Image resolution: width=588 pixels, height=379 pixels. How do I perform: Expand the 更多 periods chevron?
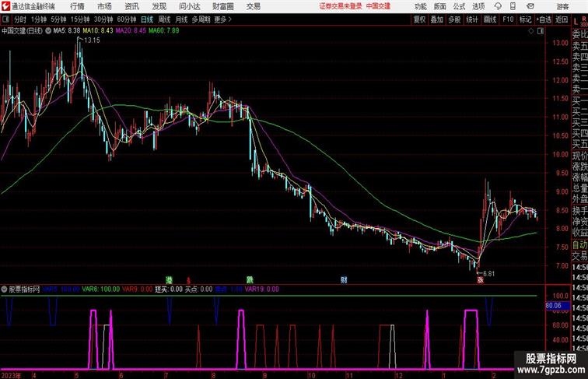click(223, 19)
